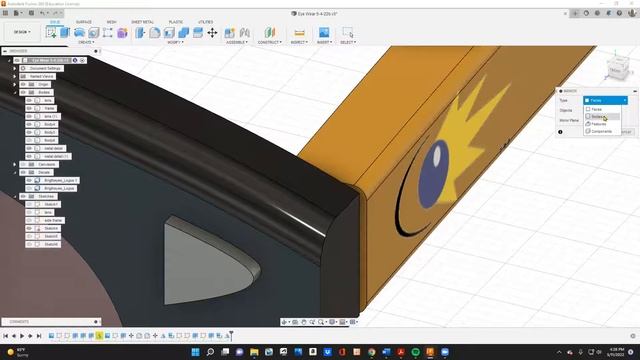Open the Construct dropdown menu
The image size is (640, 360).
[269, 42]
